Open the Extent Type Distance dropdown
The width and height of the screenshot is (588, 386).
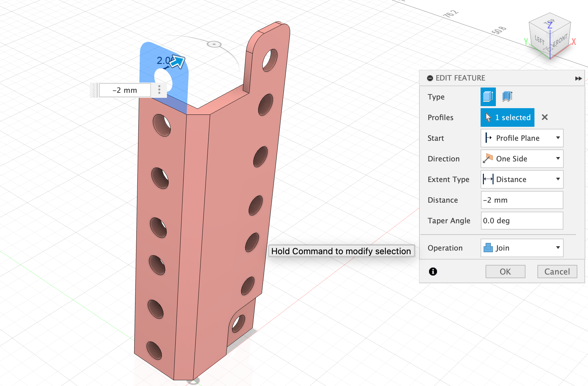(522, 179)
